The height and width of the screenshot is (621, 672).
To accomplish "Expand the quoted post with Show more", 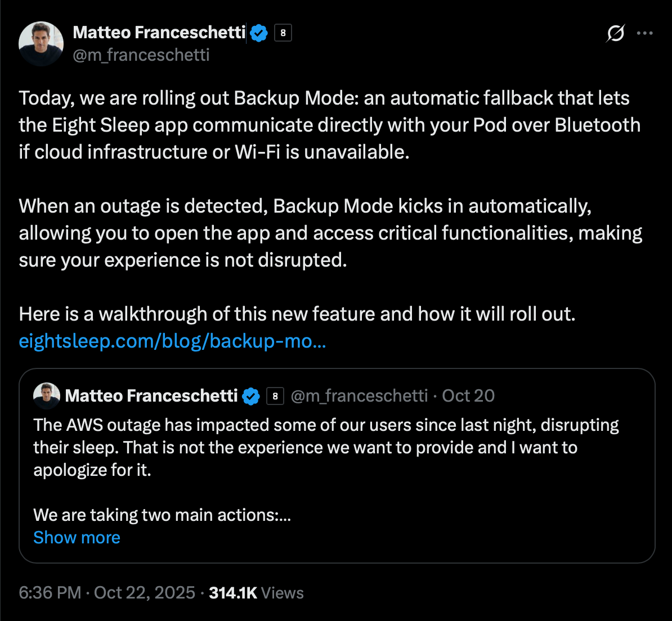I will tap(77, 538).
